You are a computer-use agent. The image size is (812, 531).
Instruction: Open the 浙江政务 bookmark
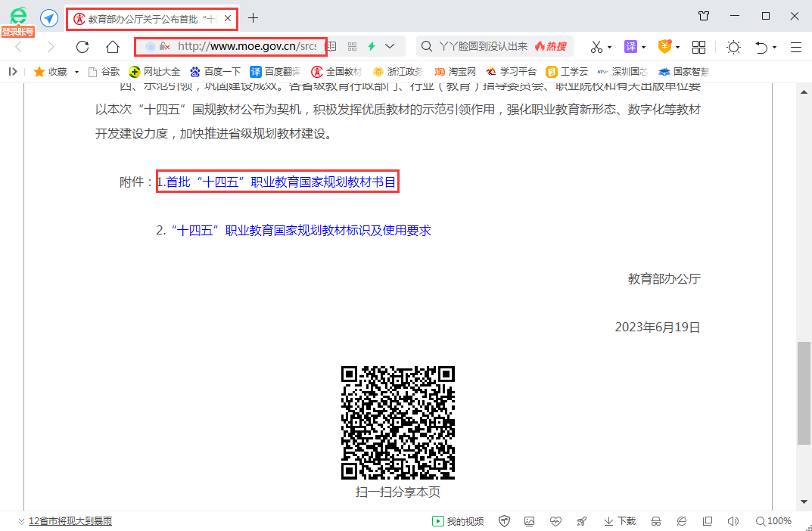pyautogui.click(x=398, y=72)
